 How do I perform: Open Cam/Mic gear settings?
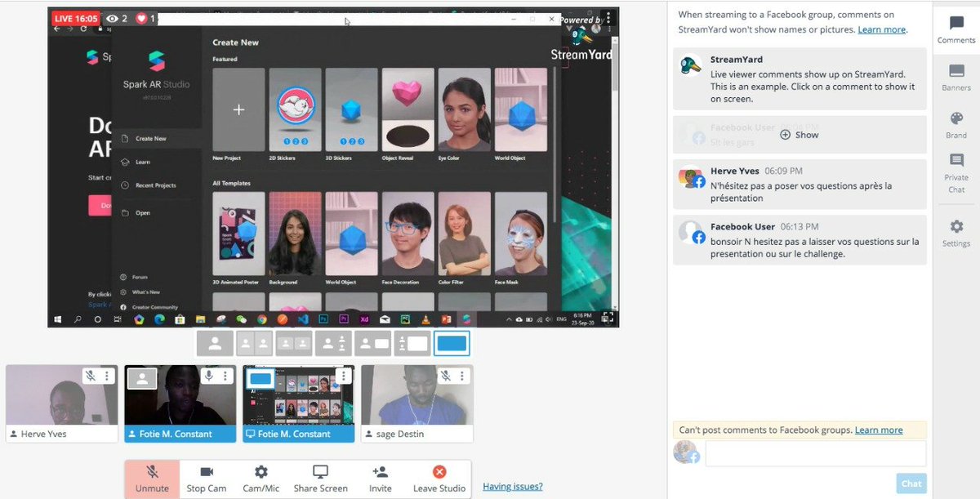click(x=261, y=472)
